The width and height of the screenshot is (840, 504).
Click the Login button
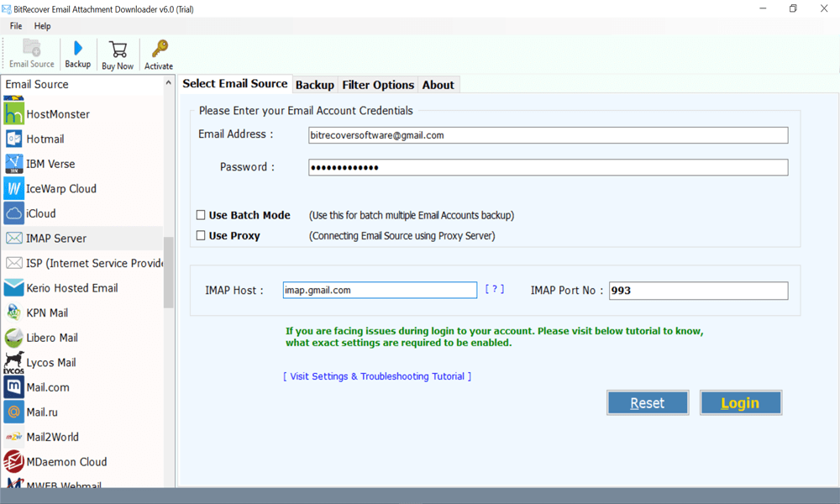pyautogui.click(x=741, y=402)
